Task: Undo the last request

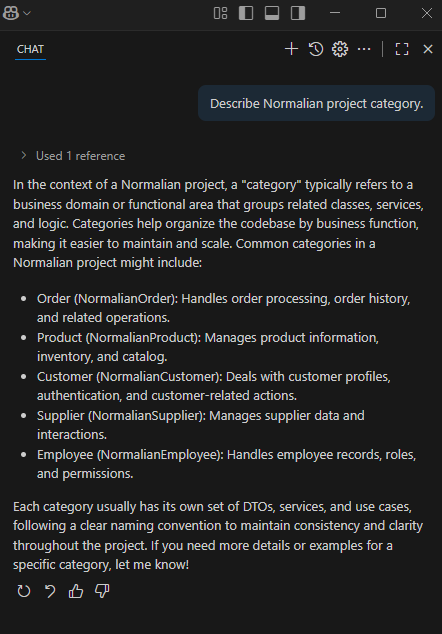Action: point(50,591)
